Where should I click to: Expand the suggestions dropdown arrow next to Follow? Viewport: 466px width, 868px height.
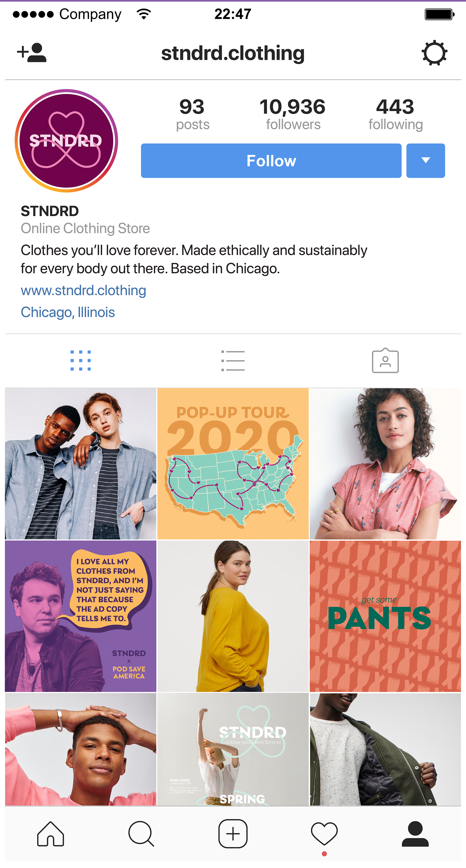pos(425,161)
